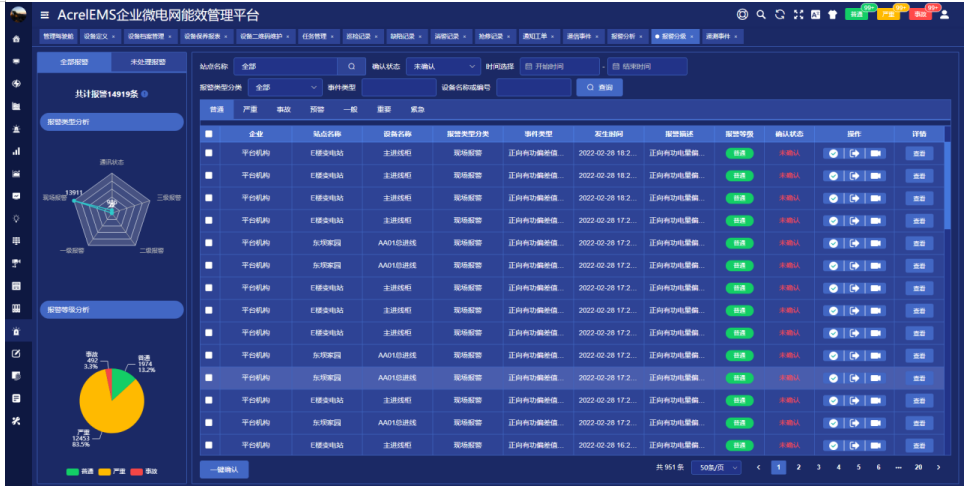Tick the third table row checkbox
972x488 pixels.
209,198
